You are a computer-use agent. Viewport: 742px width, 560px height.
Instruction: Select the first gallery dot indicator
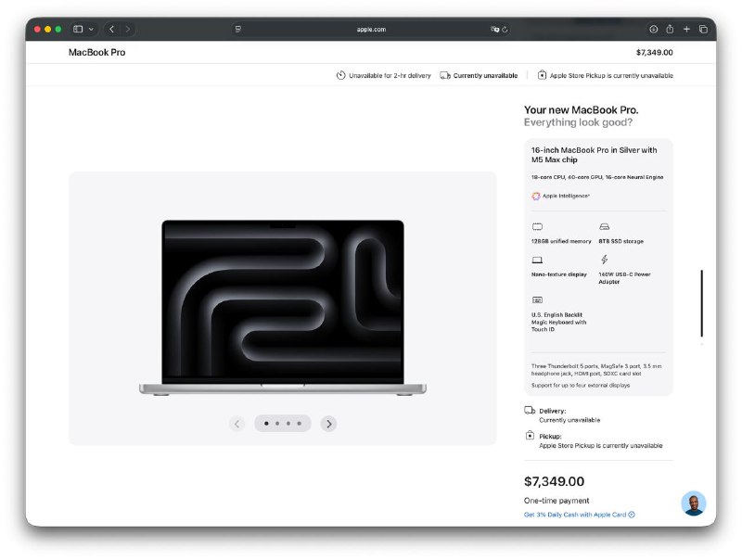coord(266,424)
